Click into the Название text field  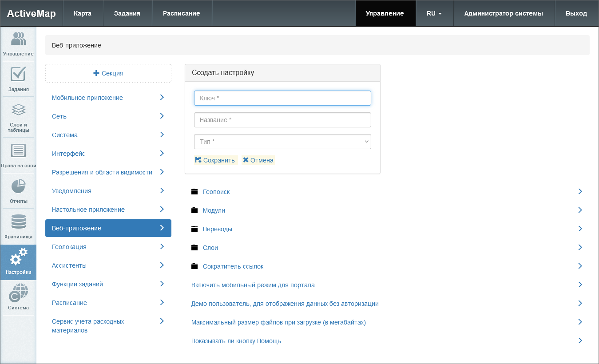pyautogui.click(x=282, y=120)
